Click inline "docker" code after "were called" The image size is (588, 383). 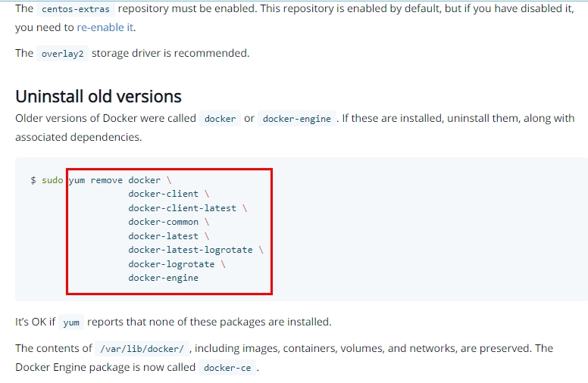tap(220, 119)
